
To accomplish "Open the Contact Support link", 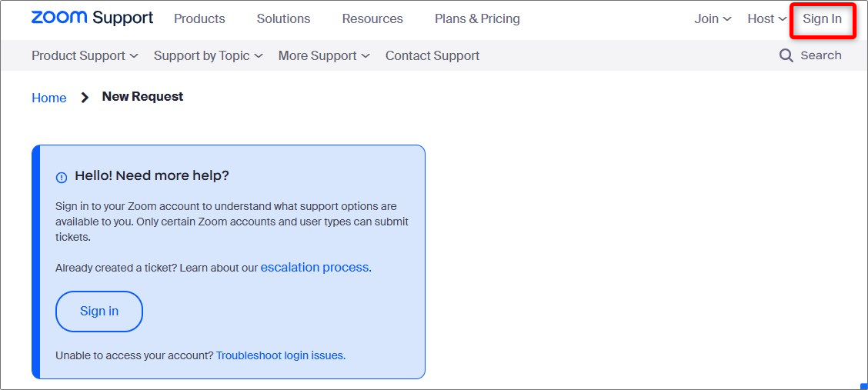I will pyautogui.click(x=432, y=56).
